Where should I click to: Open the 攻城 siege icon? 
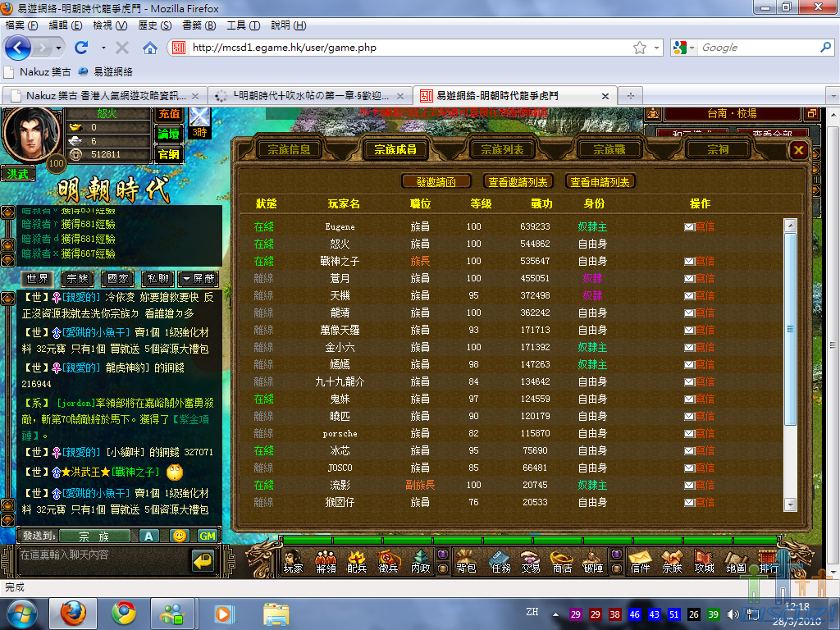[704, 561]
